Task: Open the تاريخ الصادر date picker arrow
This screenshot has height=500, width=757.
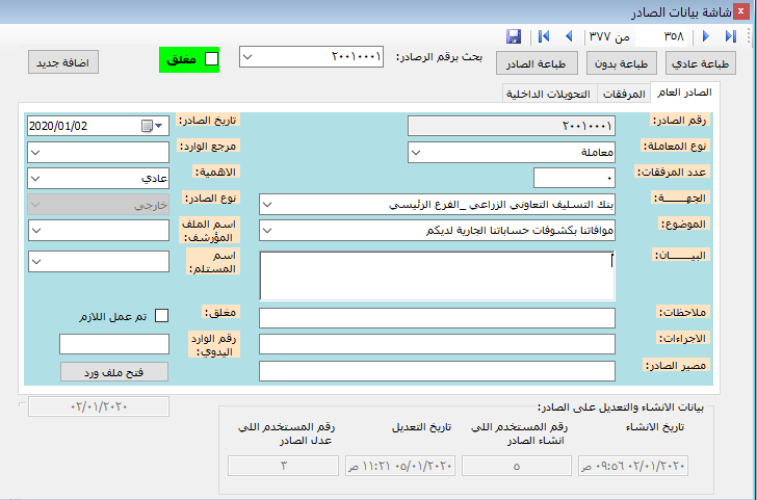Action: 159,126
